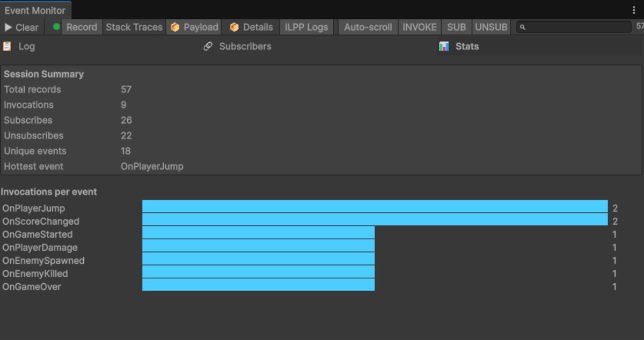Viewport: 644px width, 340px height.
Task: Click the Unsubscribes row label
Action: [x=34, y=136]
